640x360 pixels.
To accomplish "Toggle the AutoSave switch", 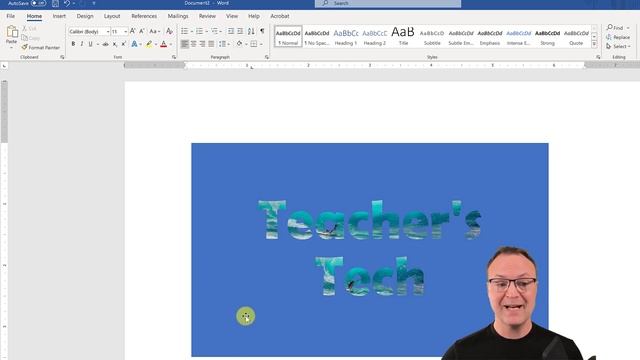I will (x=39, y=3).
